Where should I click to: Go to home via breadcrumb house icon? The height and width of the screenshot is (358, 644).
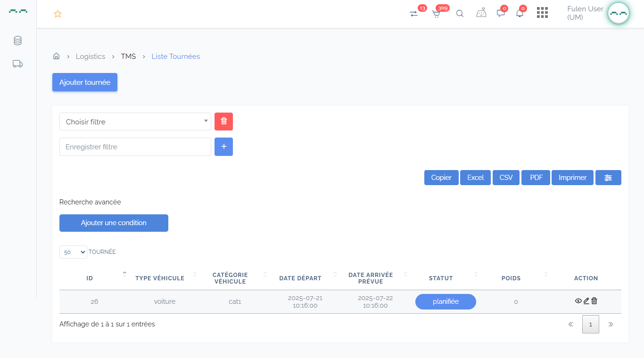tap(56, 56)
